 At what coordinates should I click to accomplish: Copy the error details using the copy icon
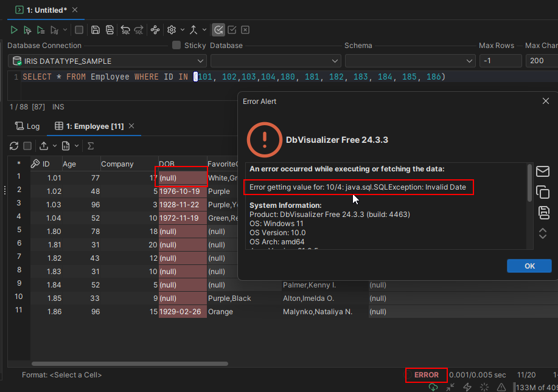click(543, 192)
